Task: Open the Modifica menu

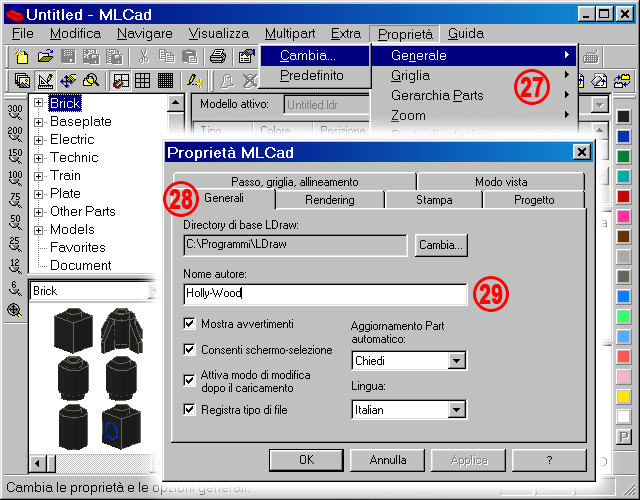Action: click(75, 33)
